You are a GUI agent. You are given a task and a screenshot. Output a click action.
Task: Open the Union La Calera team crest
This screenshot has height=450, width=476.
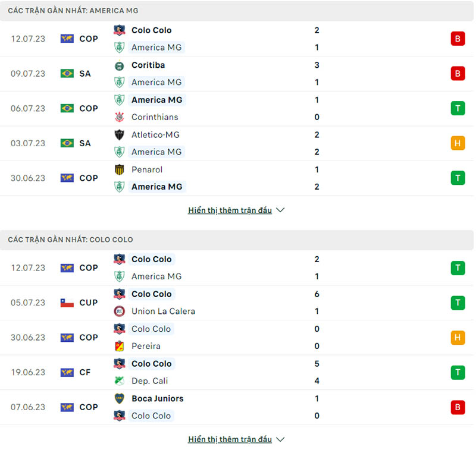point(119,311)
